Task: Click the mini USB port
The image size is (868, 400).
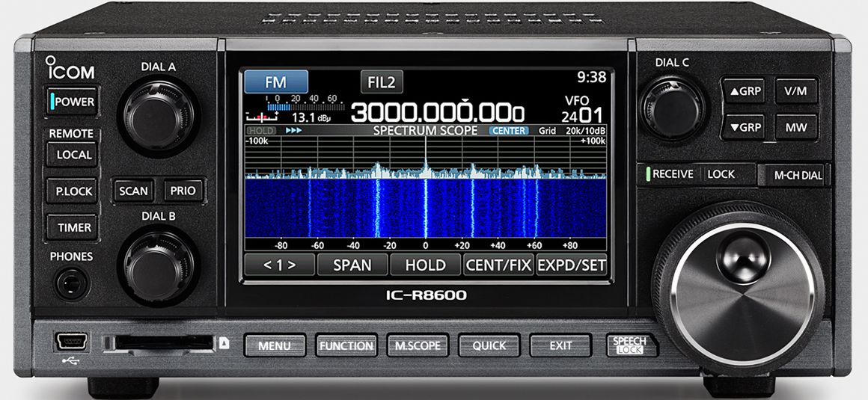Action: 71,340
